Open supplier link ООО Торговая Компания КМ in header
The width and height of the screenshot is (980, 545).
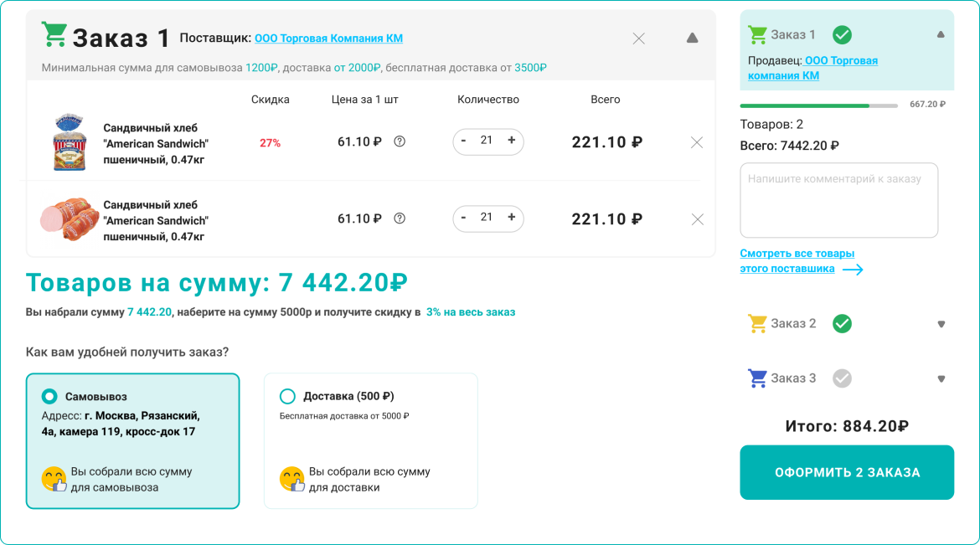coord(328,39)
